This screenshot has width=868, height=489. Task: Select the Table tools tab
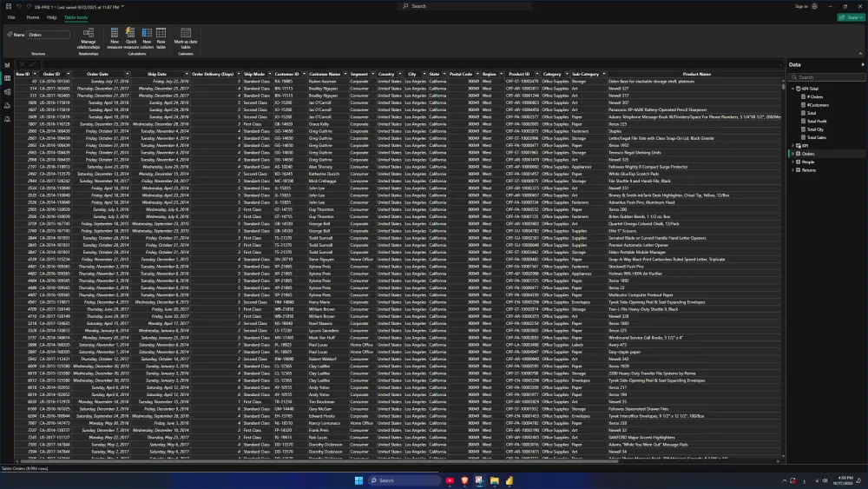click(76, 17)
